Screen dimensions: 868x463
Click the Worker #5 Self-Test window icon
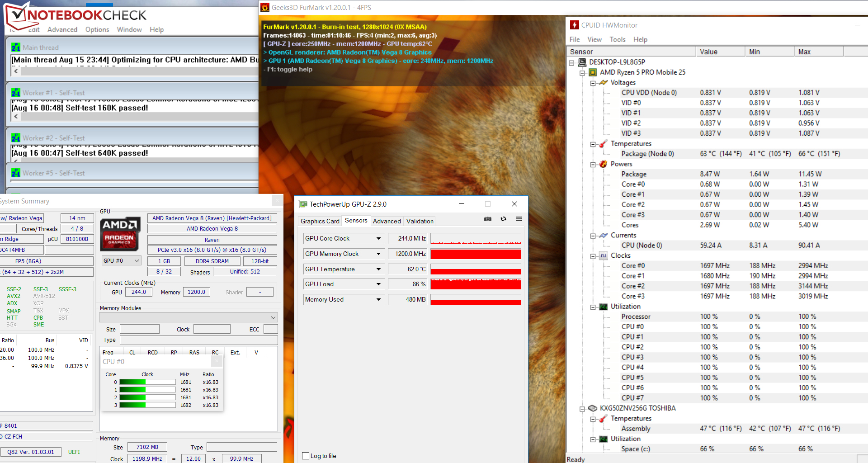(16, 173)
